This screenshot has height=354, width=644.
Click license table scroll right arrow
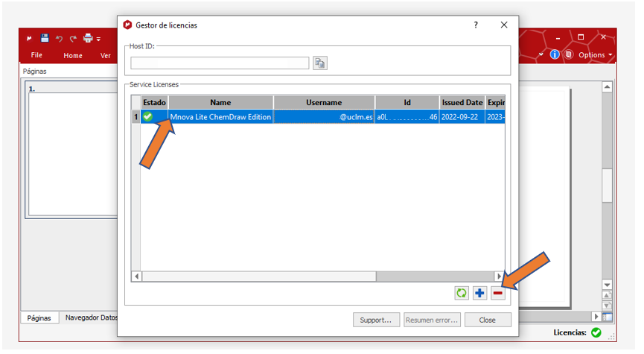point(500,276)
